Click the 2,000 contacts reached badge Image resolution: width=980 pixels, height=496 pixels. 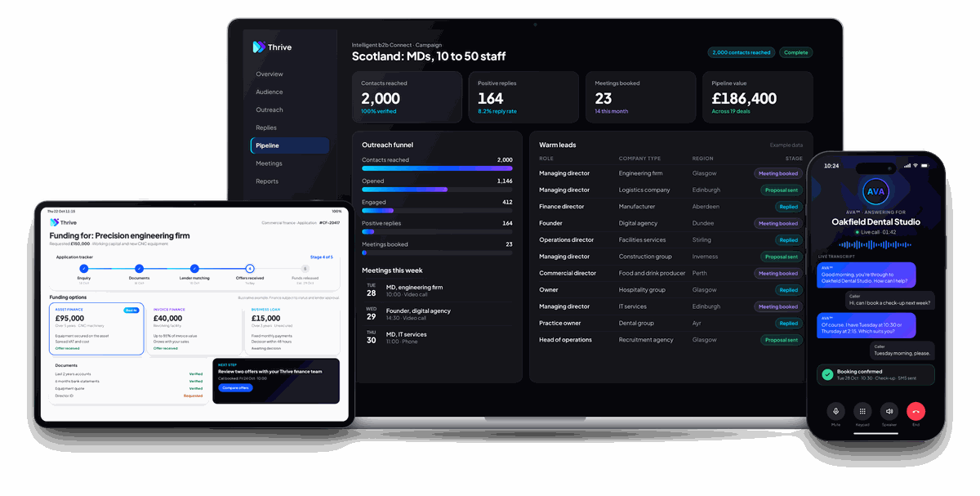tap(742, 52)
